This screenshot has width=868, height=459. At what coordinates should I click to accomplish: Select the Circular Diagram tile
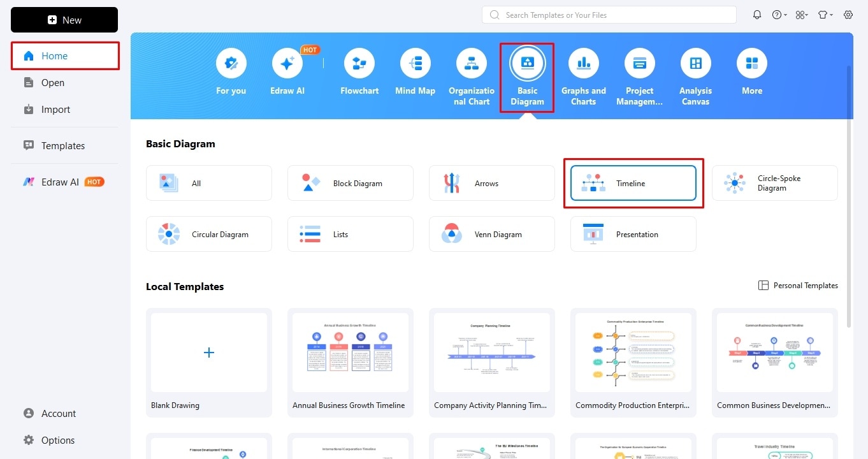209,234
